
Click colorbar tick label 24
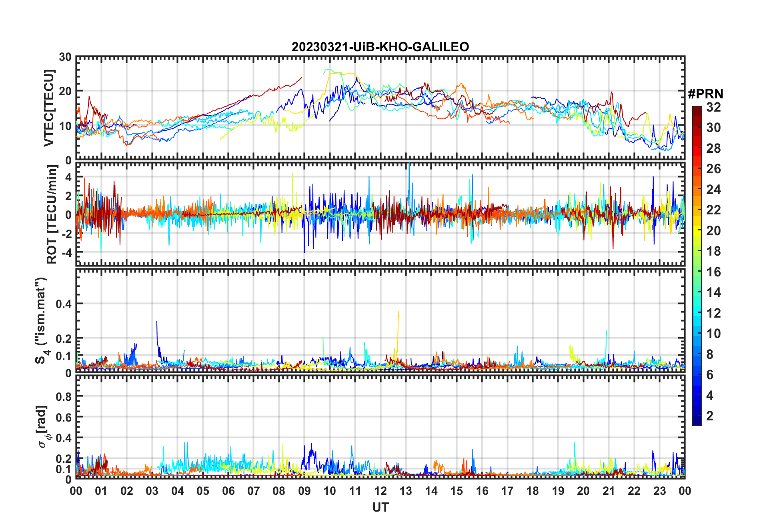coord(713,189)
